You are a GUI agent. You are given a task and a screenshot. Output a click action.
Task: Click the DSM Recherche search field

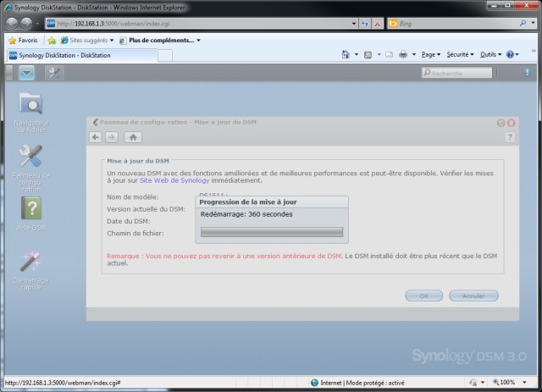456,73
